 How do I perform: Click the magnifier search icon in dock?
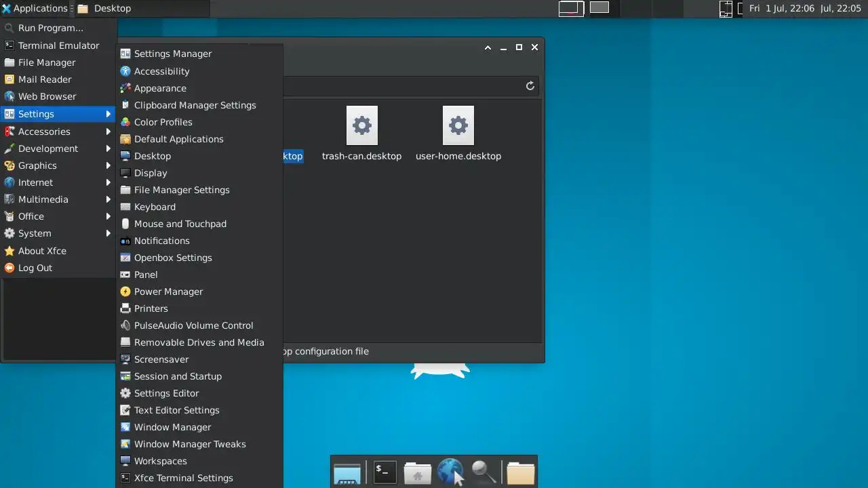pos(484,472)
